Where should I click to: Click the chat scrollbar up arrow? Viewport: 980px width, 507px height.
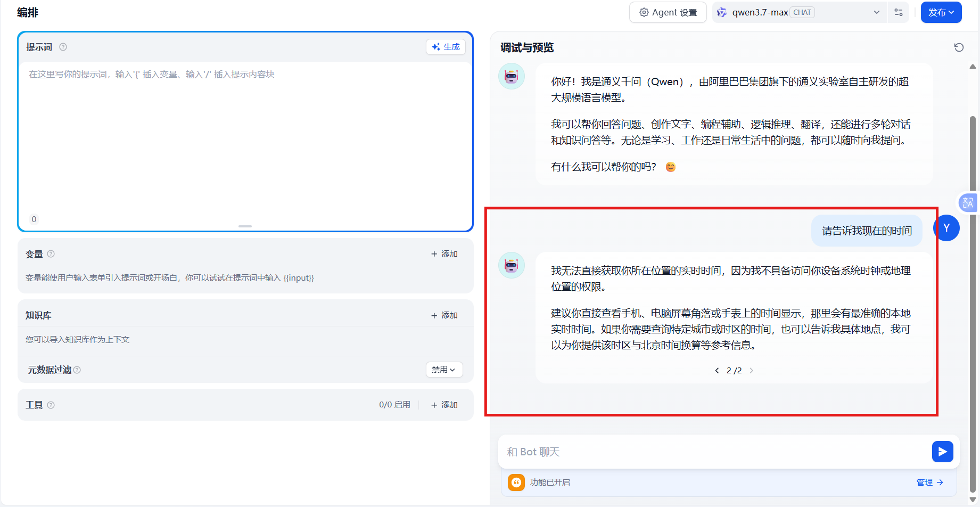[x=973, y=67]
